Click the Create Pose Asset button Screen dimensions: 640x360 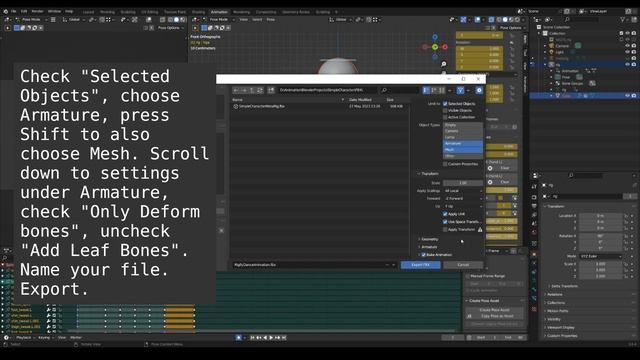495,310
